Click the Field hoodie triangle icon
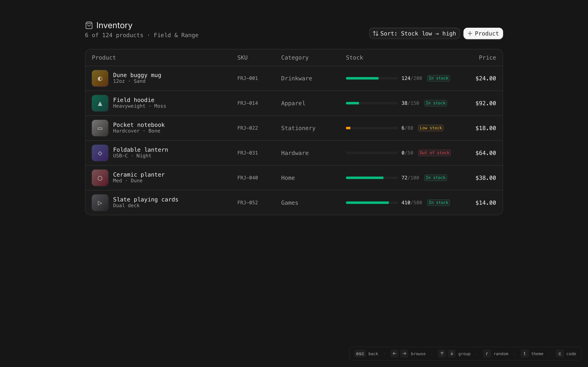The width and height of the screenshot is (588, 367). click(x=100, y=103)
